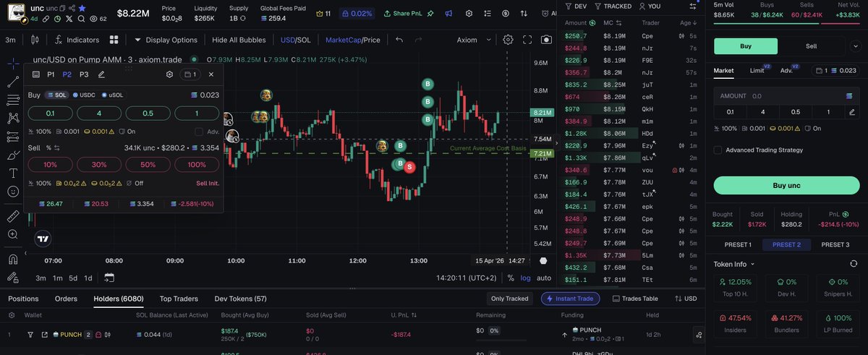868x355 pixels.
Task: Toggle the auto scale on chart
Action: click(544, 278)
